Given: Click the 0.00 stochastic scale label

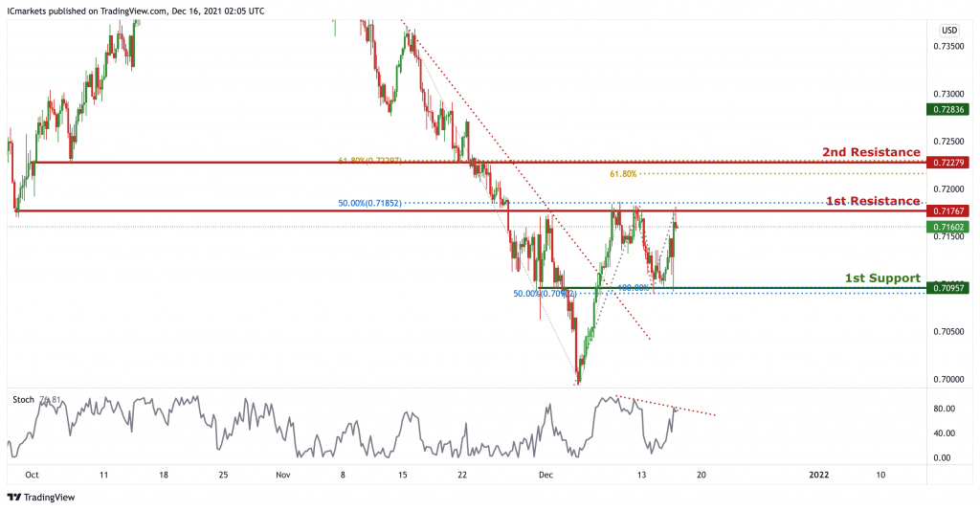Looking at the screenshot, I should (942, 457).
